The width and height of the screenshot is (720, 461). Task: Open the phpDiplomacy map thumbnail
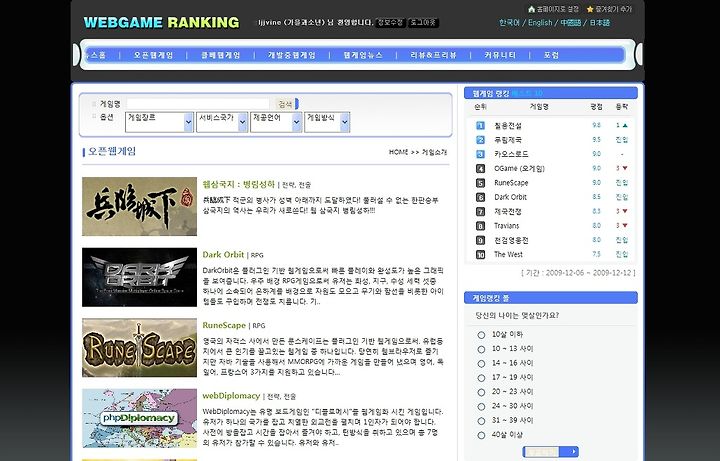(x=140, y=418)
